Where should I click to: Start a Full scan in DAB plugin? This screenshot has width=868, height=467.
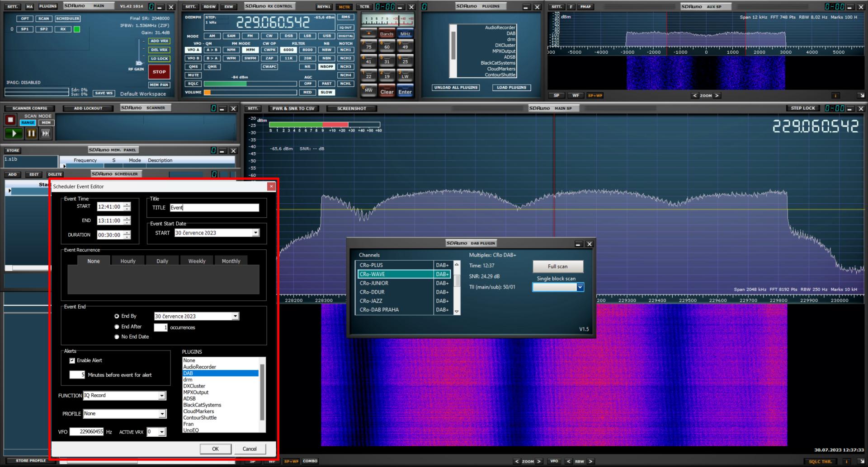[x=557, y=266]
